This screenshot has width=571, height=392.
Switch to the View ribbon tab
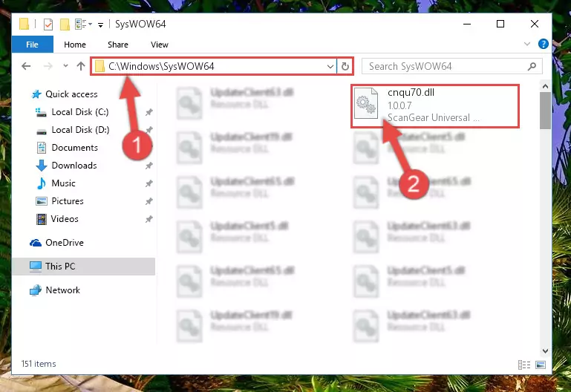point(160,45)
